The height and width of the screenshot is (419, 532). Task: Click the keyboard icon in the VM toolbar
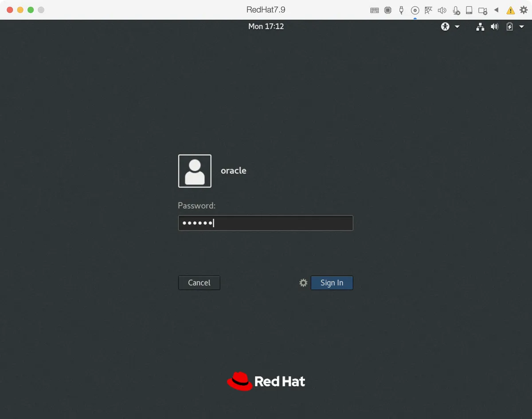[x=375, y=10]
